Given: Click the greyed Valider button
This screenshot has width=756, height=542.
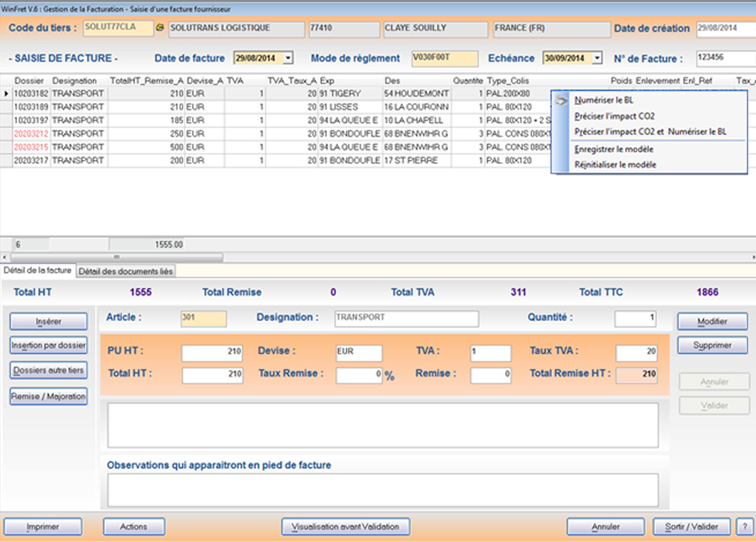Looking at the screenshot, I should point(714,406).
